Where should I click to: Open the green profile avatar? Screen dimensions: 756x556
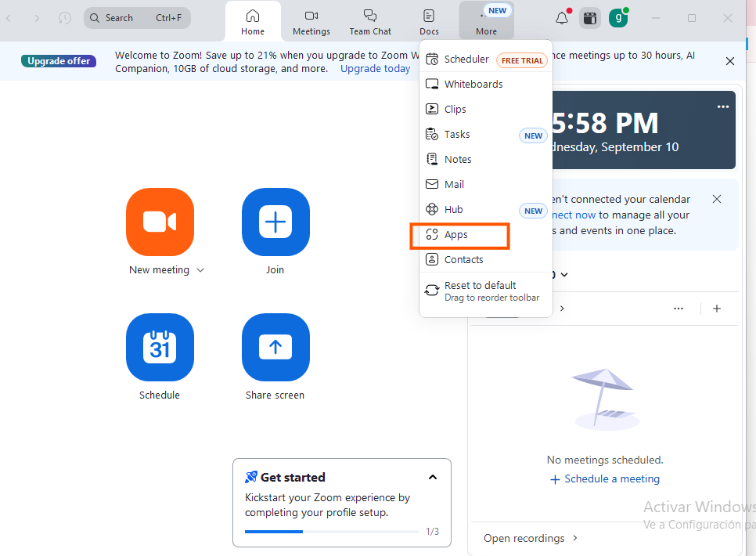coord(618,18)
